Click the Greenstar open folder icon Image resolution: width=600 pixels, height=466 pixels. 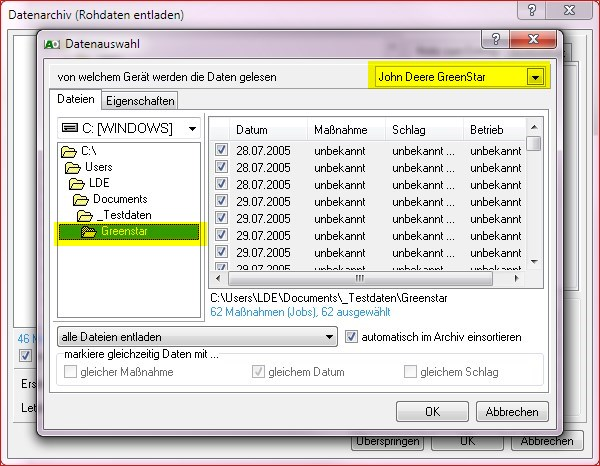click(x=89, y=232)
